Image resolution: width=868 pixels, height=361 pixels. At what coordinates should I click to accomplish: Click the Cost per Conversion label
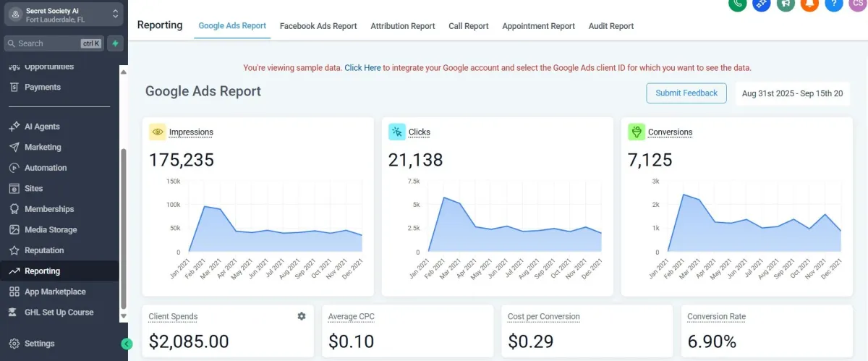coord(544,316)
